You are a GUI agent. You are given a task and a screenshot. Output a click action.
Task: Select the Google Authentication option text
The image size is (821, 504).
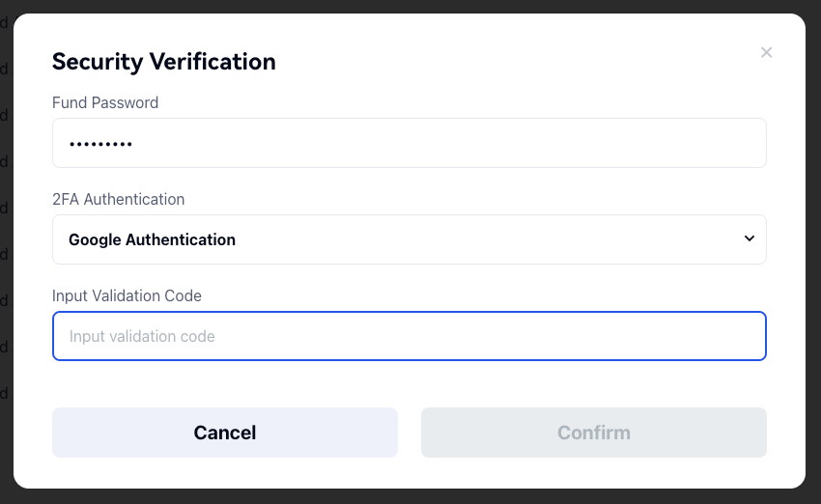(x=152, y=239)
